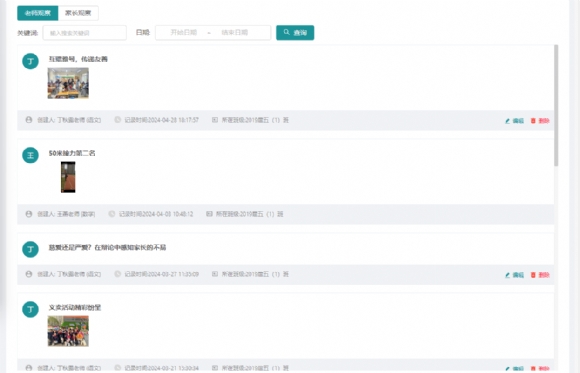Click the 丁 avatar beside 慈爱还是严厉 record
The width and height of the screenshot is (580, 373).
point(30,249)
